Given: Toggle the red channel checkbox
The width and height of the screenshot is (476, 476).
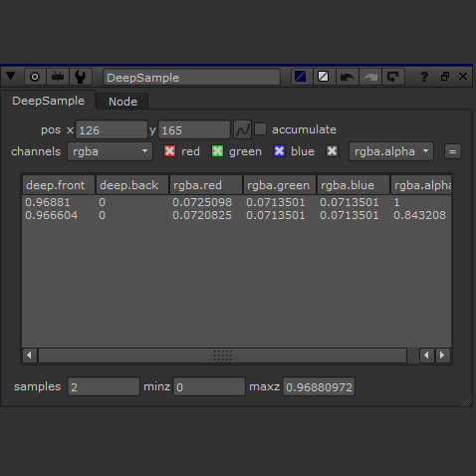Looking at the screenshot, I should [169, 151].
